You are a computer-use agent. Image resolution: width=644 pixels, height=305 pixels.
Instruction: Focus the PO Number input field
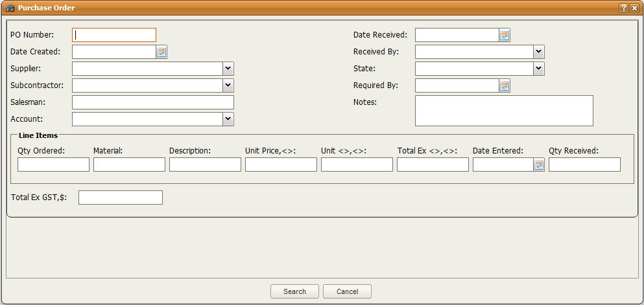point(114,36)
